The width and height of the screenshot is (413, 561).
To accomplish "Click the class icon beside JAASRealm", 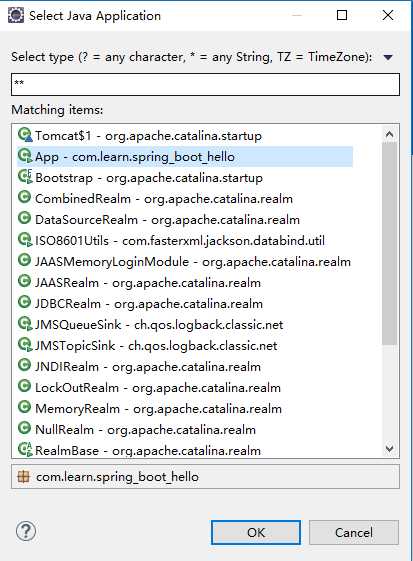I will coord(24,281).
